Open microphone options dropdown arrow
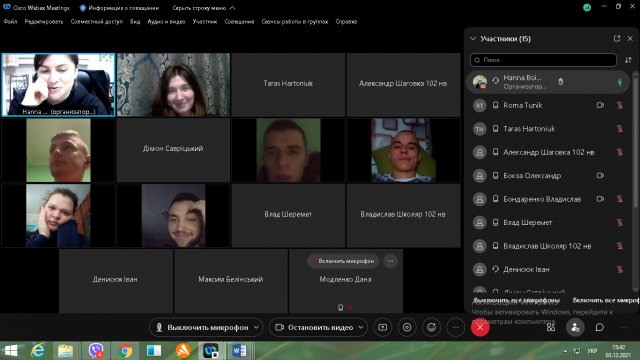Image resolution: width=640 pixels, height=360 pixels. (256, 327)
